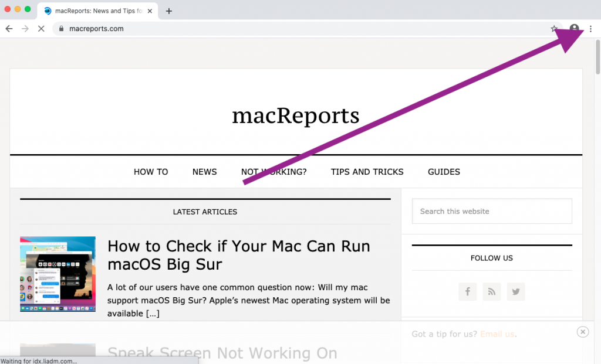Image resolution: width=601 pixels, height=364 pixels.
Task: Open the GUIDES section
Action: pyautogui.click(x=444, y=172)
